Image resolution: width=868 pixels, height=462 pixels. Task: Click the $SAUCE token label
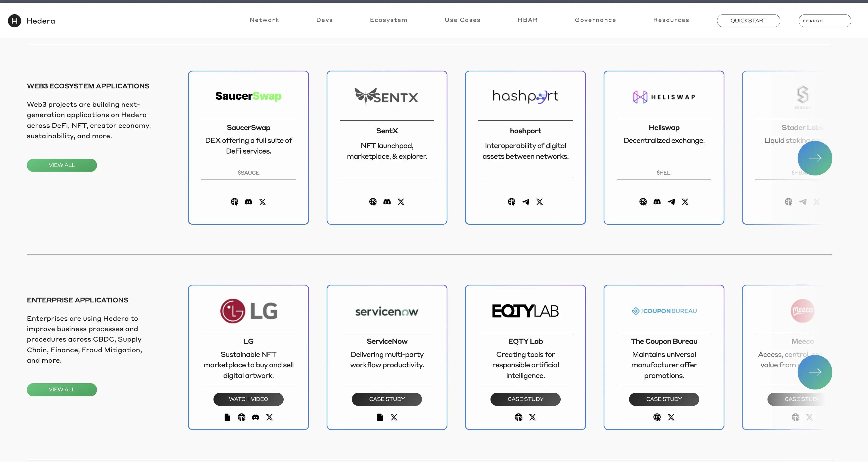pos(248,173)
